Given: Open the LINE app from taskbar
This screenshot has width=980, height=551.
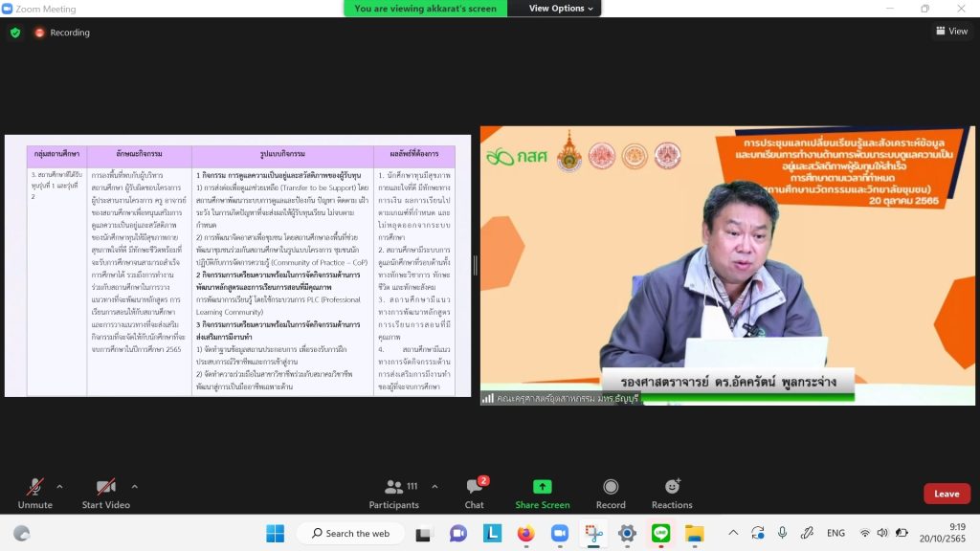Looking at the screenshot, I should [x=660, y=533].
